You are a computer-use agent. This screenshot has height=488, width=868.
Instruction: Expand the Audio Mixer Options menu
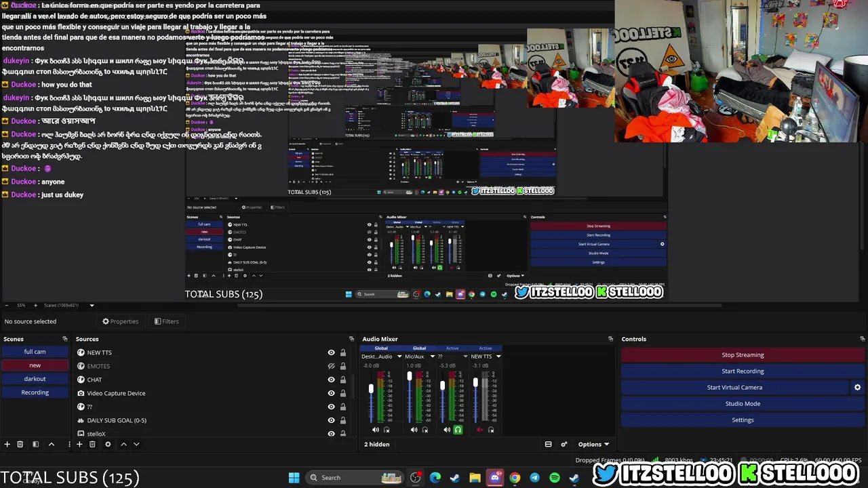pos(593,445)
